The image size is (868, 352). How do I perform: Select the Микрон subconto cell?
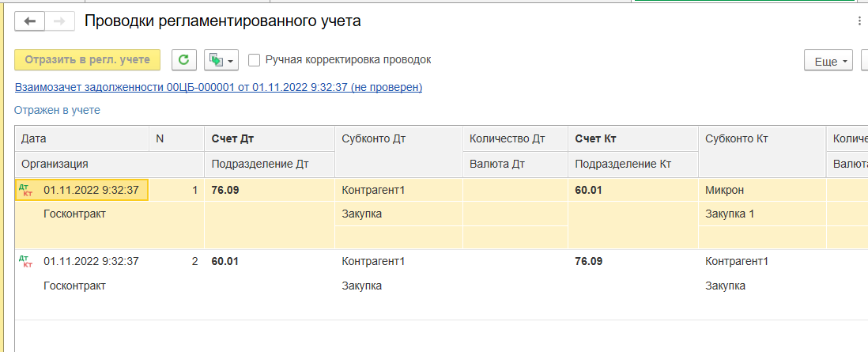point(762,190)
